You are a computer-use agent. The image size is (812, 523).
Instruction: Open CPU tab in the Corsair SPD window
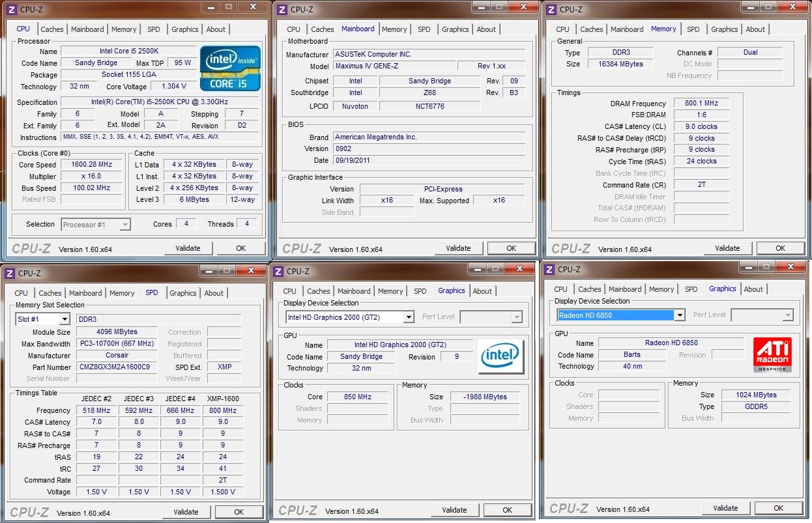[22, 293]
